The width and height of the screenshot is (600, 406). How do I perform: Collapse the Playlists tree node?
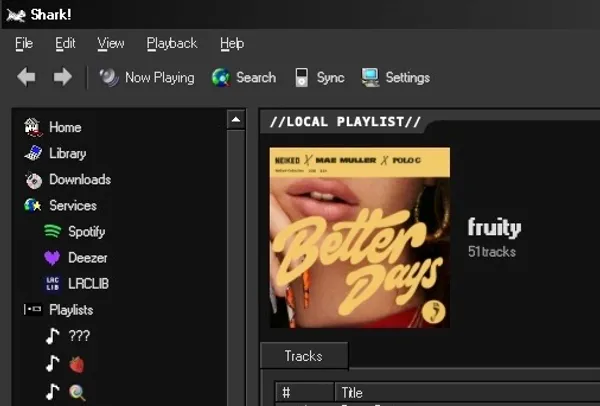pos(31,310)
